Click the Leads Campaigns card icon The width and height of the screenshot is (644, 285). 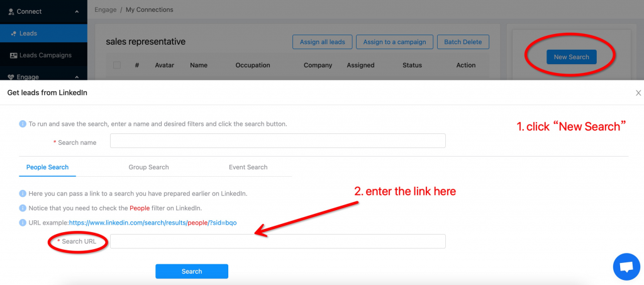[13, 55]
